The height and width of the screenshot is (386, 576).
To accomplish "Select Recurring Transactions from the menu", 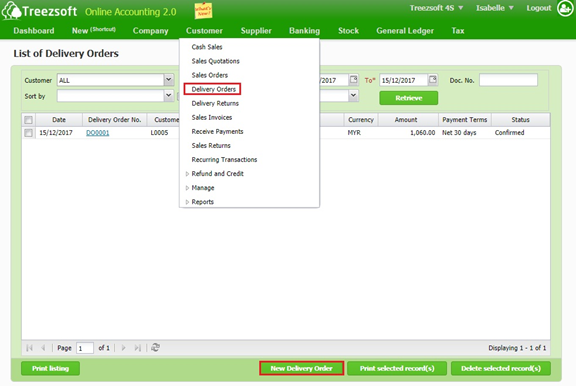I will click(224, 159).
